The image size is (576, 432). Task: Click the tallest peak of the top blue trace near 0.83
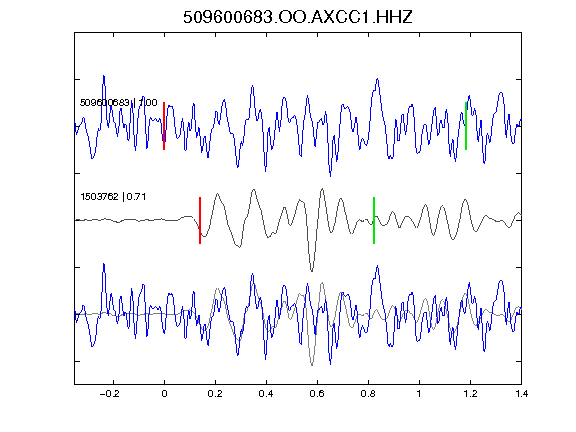pyautogui.click(x=377, y=80)
